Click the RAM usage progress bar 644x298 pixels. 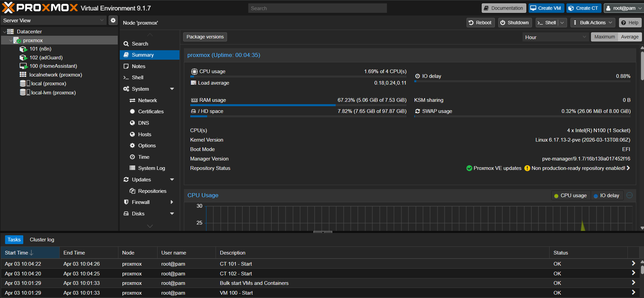tap(298, 105)
